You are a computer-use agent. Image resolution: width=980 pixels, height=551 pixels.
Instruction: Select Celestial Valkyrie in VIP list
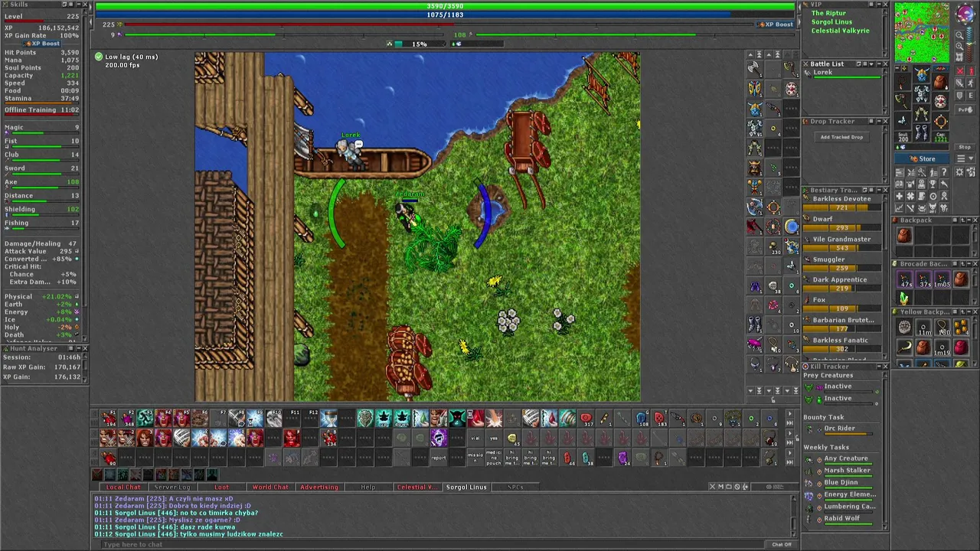[840, 31]
